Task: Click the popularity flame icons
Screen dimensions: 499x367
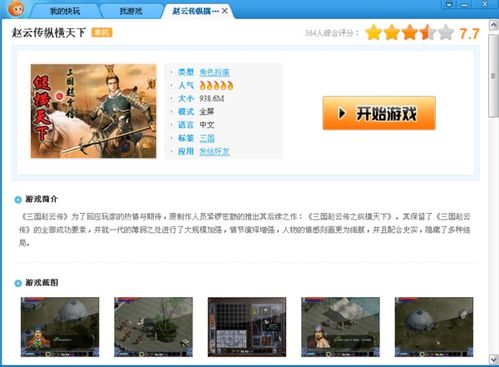Action: [216, 85]
